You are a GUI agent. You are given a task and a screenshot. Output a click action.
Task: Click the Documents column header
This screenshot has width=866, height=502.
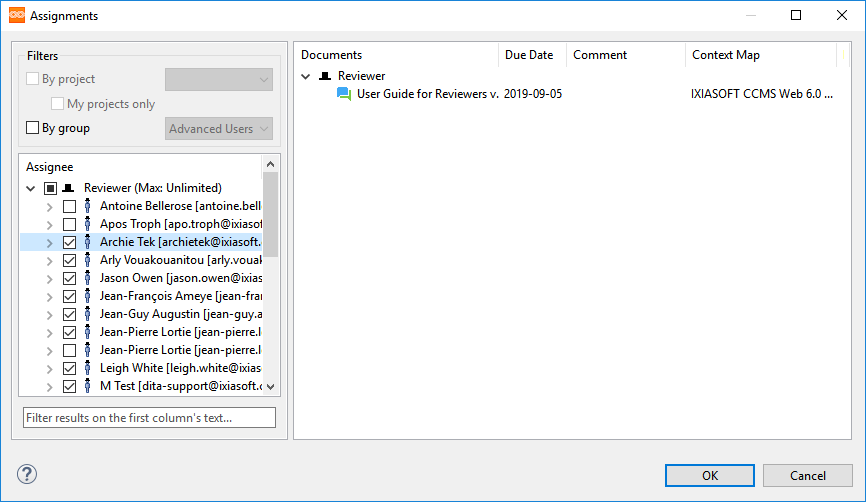coord(397,55)
